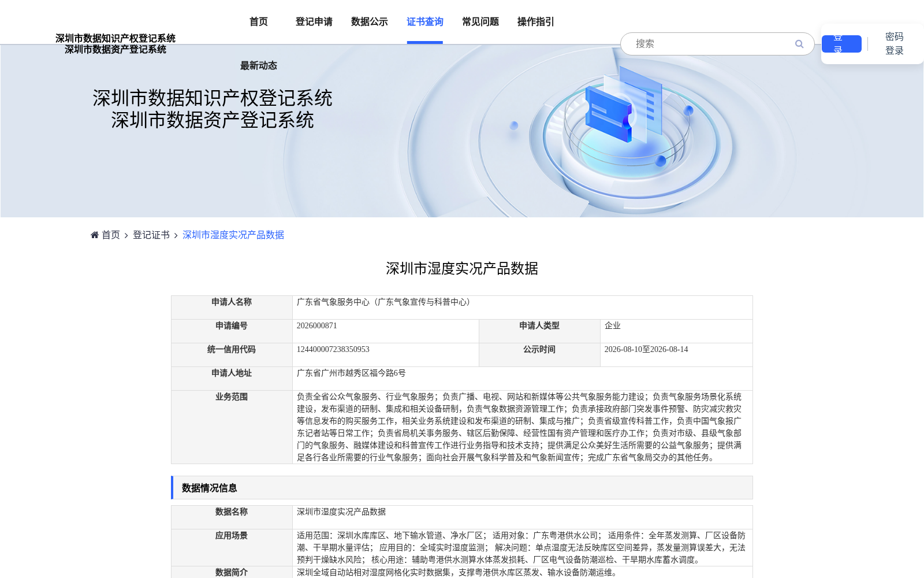Click the 公示时间 label cell
924x578 pixels.
[539, 355]
